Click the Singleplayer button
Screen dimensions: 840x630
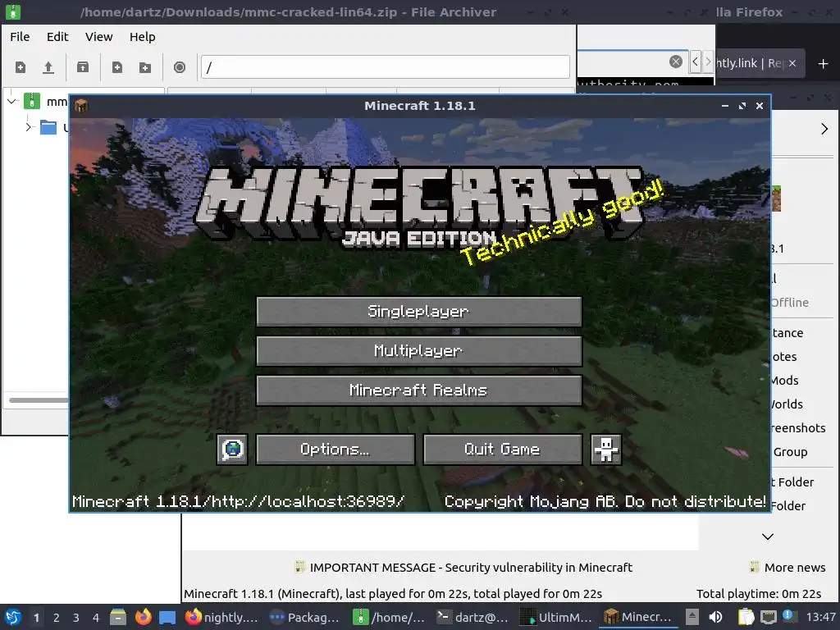pyautogui.click(x=419, y=311)
